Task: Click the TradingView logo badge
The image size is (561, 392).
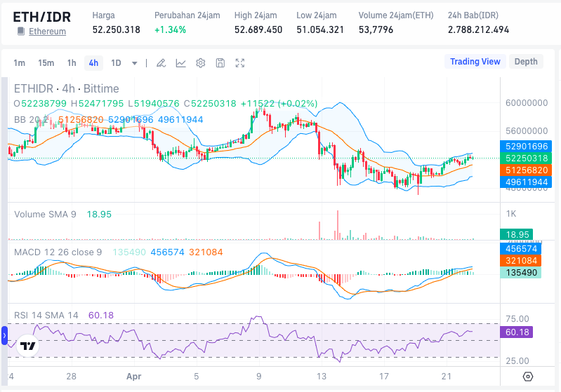Action: (27, 346)
